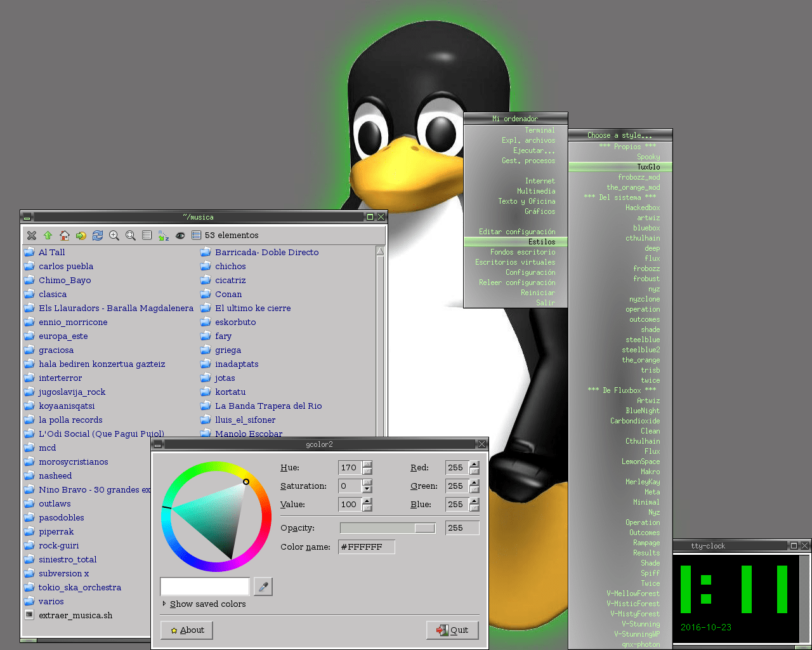Click the folder icon for tokio_ska_orchestra
Screen dimensions: 812x650
29,587
